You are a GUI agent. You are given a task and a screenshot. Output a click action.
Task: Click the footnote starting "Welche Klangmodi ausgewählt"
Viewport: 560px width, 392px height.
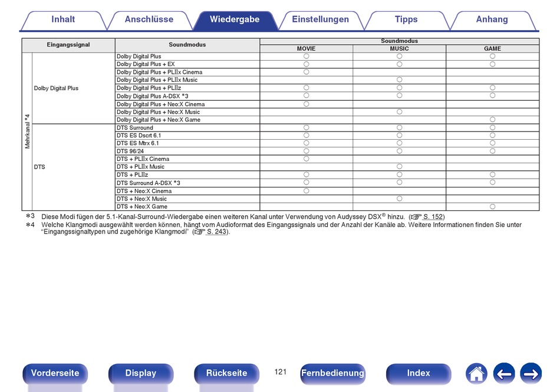(x=274, y=228)
